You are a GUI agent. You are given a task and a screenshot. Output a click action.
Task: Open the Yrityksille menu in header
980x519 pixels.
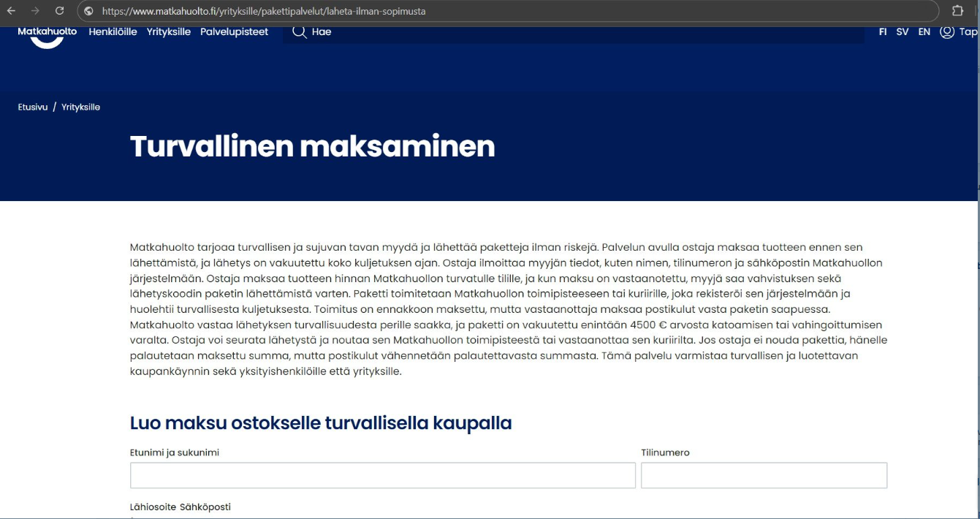pos(169,32)
